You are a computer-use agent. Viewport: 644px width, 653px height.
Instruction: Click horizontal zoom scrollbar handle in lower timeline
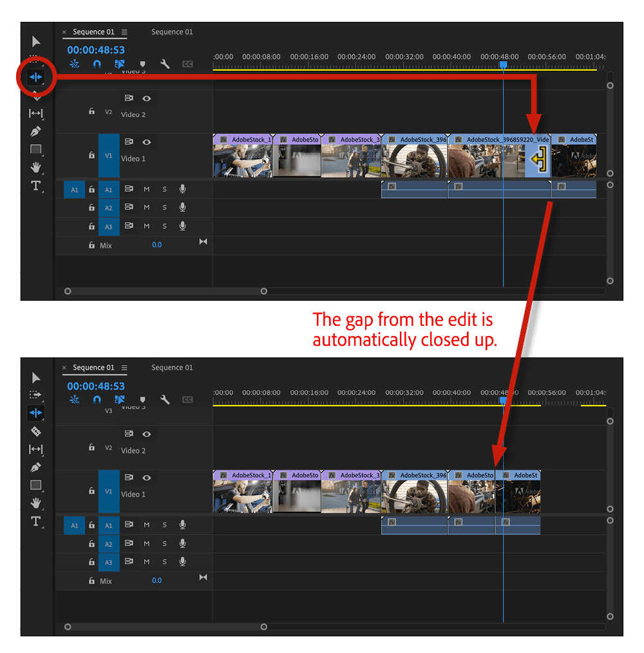pos(263,627)
